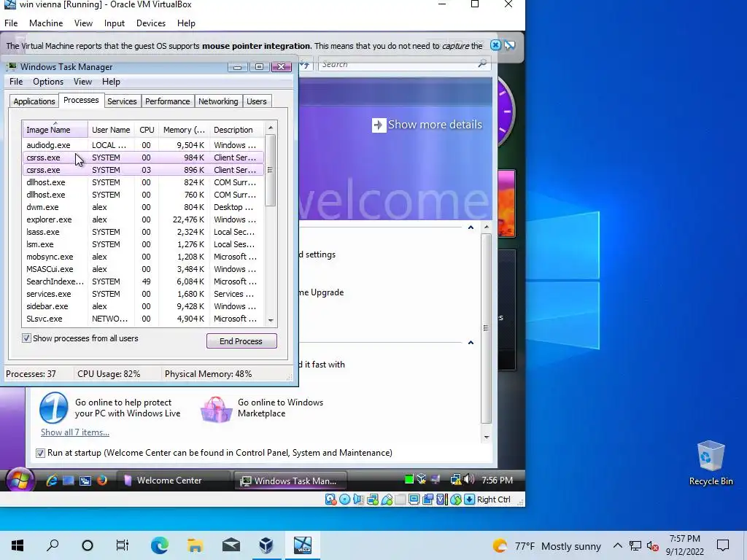Sort processes by CPU column
The width and height of the screenshot is (747, 560).
(x=147, y=130)
